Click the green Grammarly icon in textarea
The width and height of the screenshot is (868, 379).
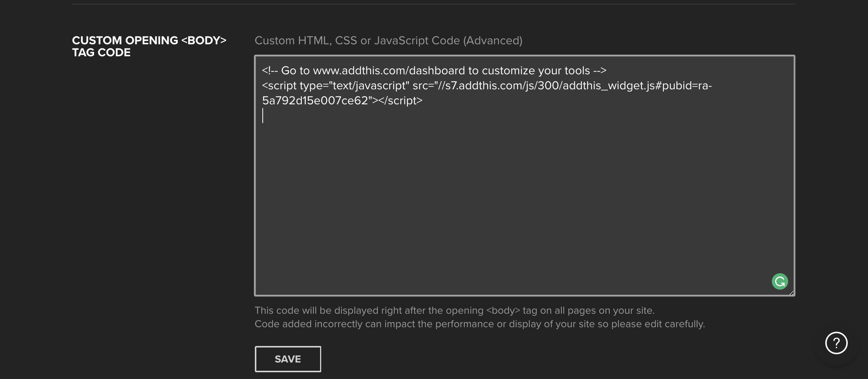coord(780,281)
